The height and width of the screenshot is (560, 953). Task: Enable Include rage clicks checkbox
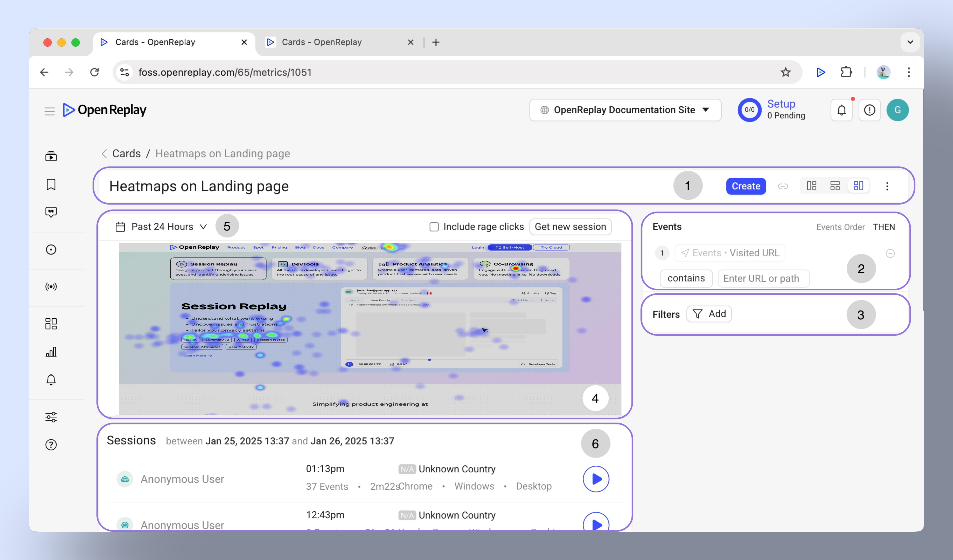tap(434, 227)
